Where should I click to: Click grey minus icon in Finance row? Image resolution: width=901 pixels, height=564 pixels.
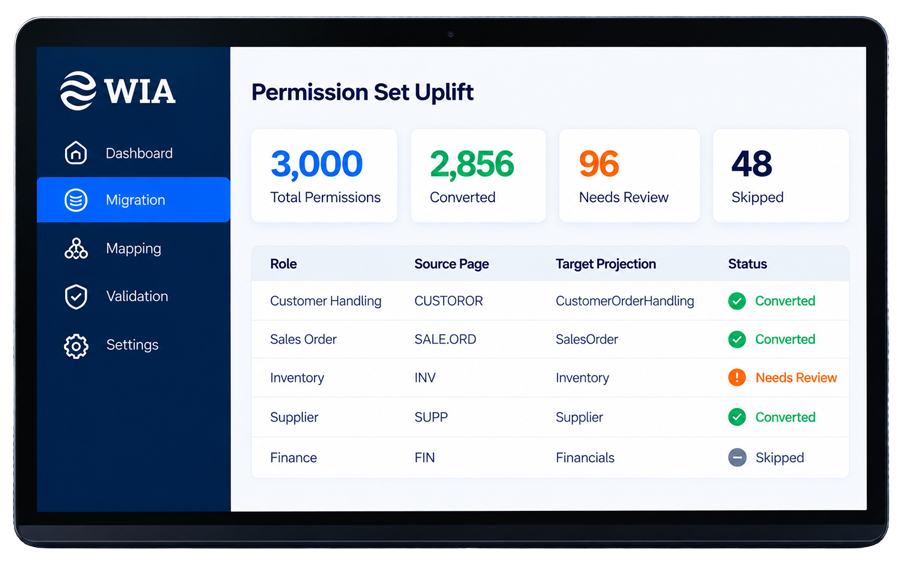tap(737, 457)
